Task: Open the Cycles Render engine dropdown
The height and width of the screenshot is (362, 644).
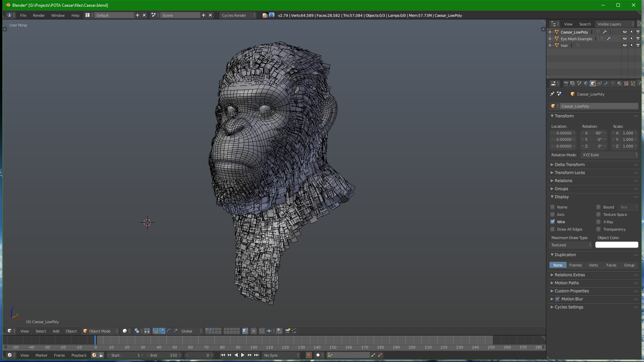Action: click(x=238, y=15)
